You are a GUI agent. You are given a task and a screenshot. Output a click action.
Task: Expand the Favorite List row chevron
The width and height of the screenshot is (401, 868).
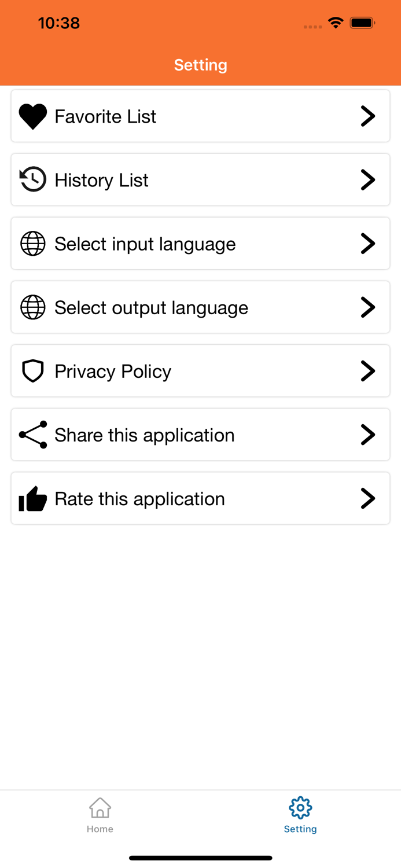[x=368, y=116]
